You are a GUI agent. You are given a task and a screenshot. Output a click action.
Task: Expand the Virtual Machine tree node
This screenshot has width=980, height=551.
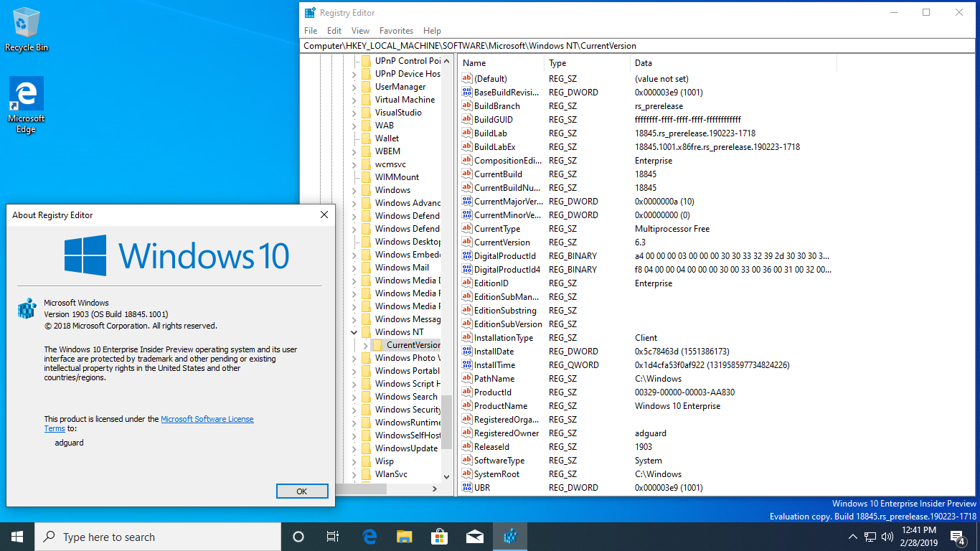click(354, 100)
